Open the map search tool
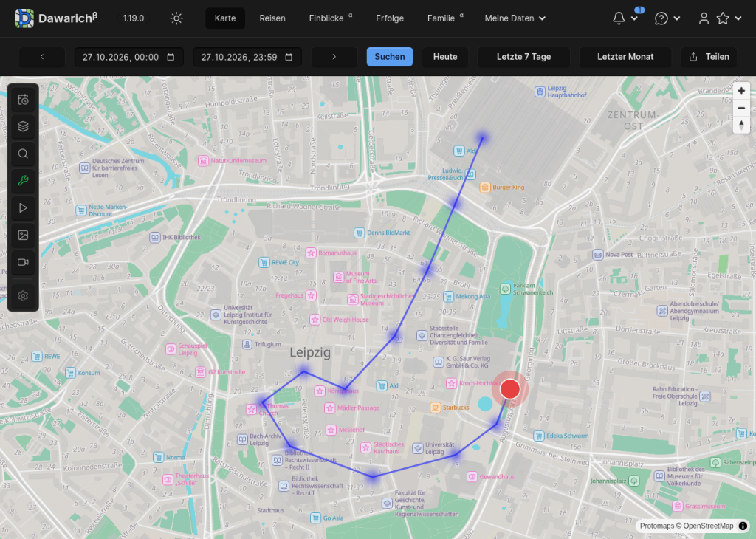 (x=23, y=154)
